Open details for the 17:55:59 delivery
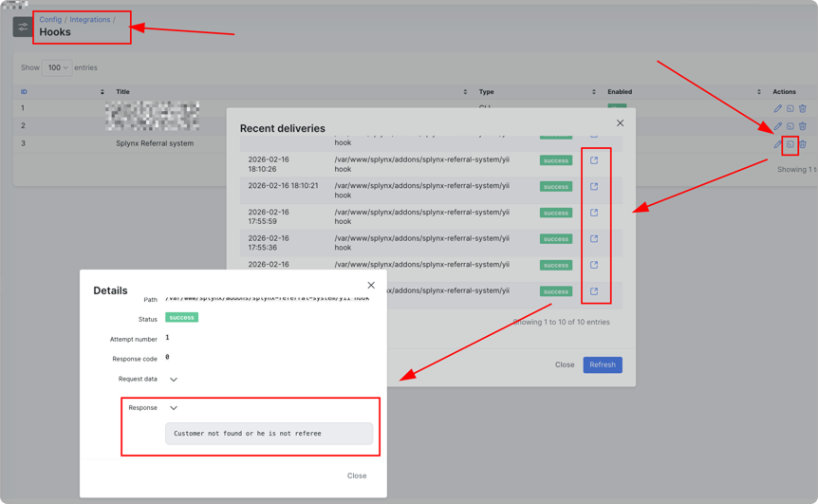The height and width of the screenshot is (504, 818). [x=594, y=213]
